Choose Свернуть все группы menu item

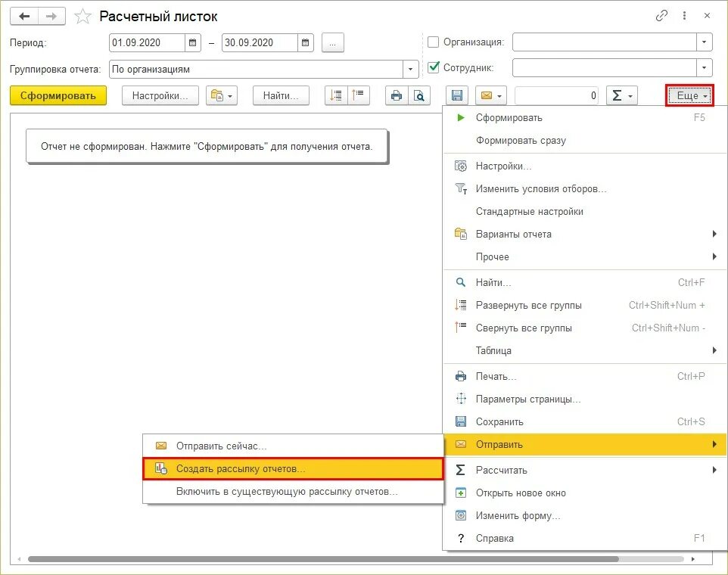click(x=585, y=328)
